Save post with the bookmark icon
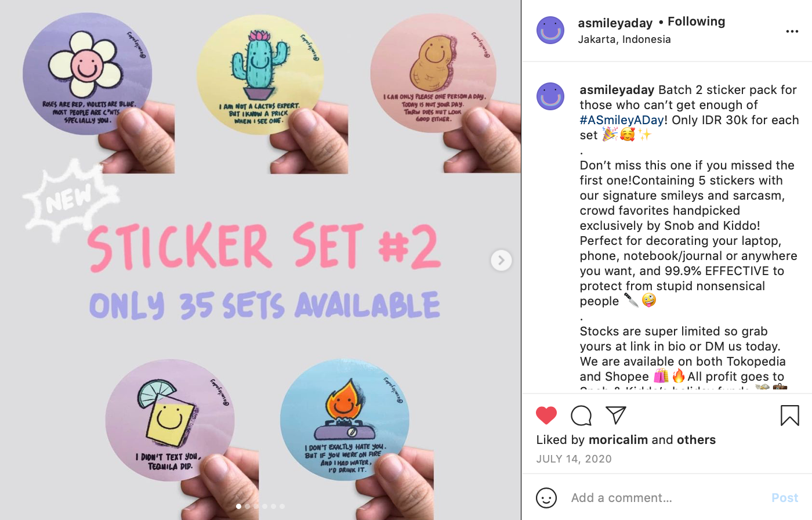The width and height of the screenshot is (812, 520). point(790,416)
